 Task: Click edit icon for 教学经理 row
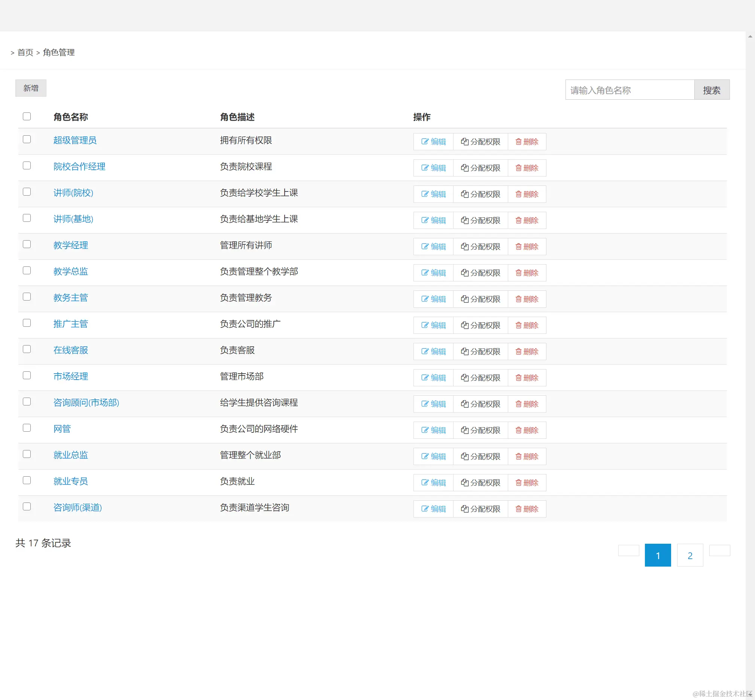(x=425, y=247)
